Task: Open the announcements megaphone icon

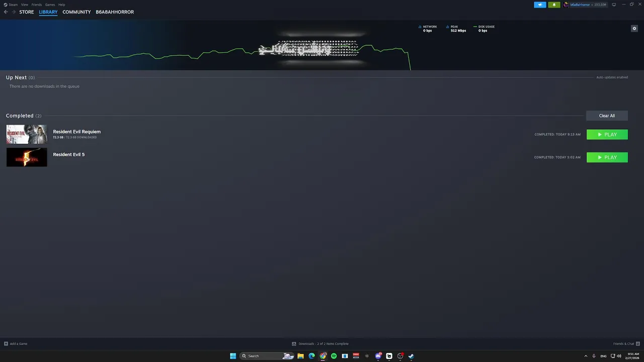Action: point(540,5)
